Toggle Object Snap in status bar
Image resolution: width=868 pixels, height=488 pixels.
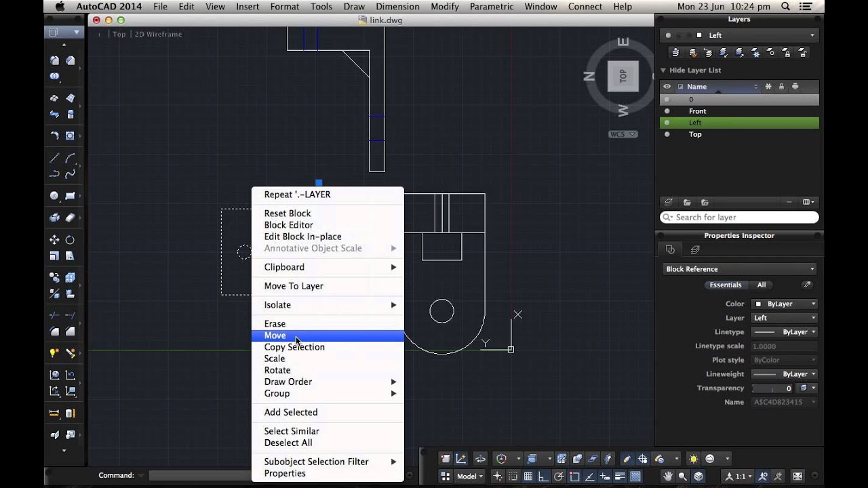tap(575, 476)
